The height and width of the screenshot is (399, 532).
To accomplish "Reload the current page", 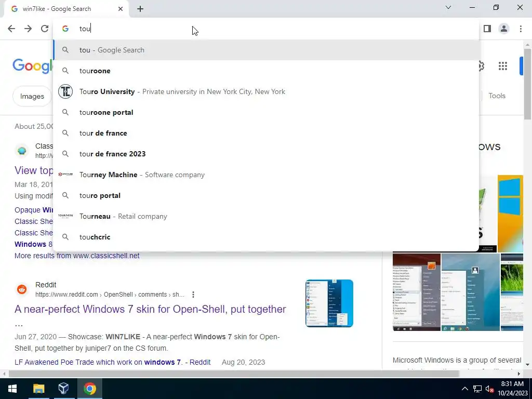I will (45, 29).
